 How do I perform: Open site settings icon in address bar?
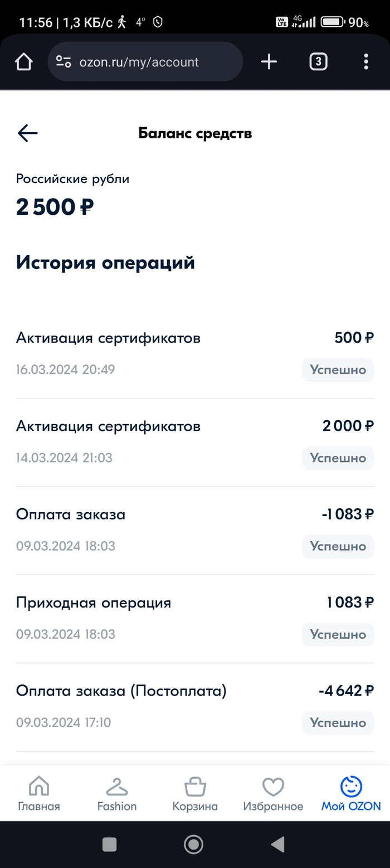click(64, 62)
